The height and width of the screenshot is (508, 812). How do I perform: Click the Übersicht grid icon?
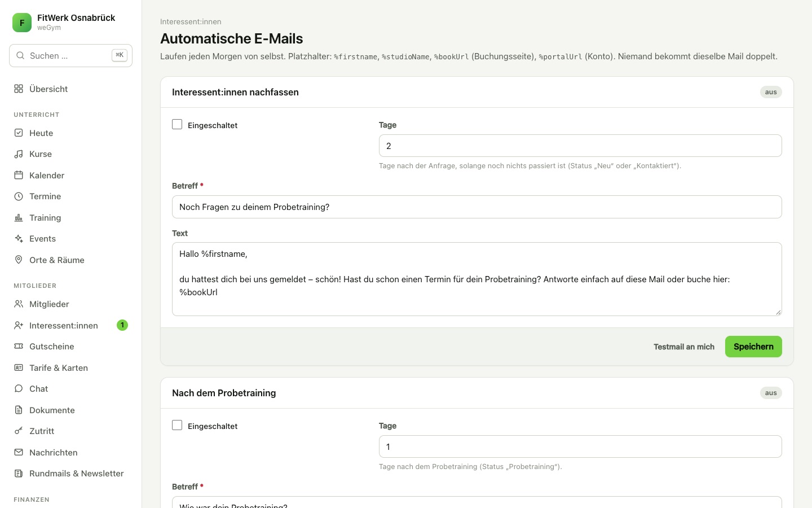pos(19,89)
